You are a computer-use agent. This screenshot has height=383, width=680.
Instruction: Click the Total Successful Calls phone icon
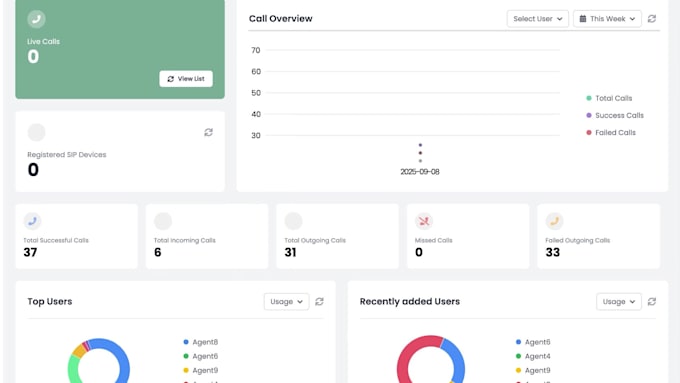pos(33,221)
